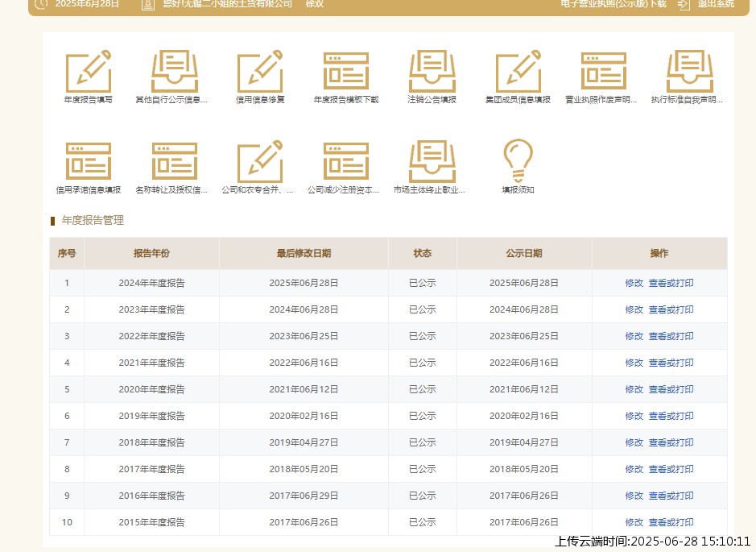The height and width of the screenshot is (552, 756).
Task: Click 公示日期 column header
Action: 524,253
